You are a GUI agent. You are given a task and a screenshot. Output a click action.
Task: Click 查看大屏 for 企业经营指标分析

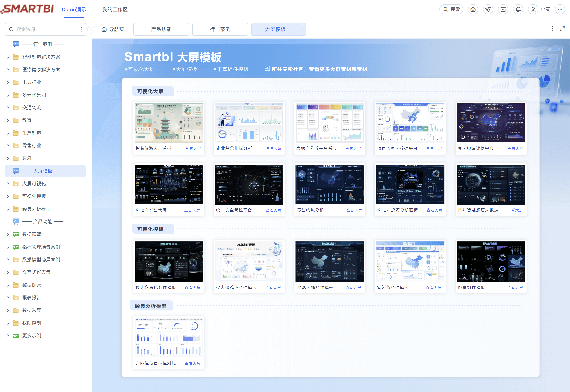(274, 148)
